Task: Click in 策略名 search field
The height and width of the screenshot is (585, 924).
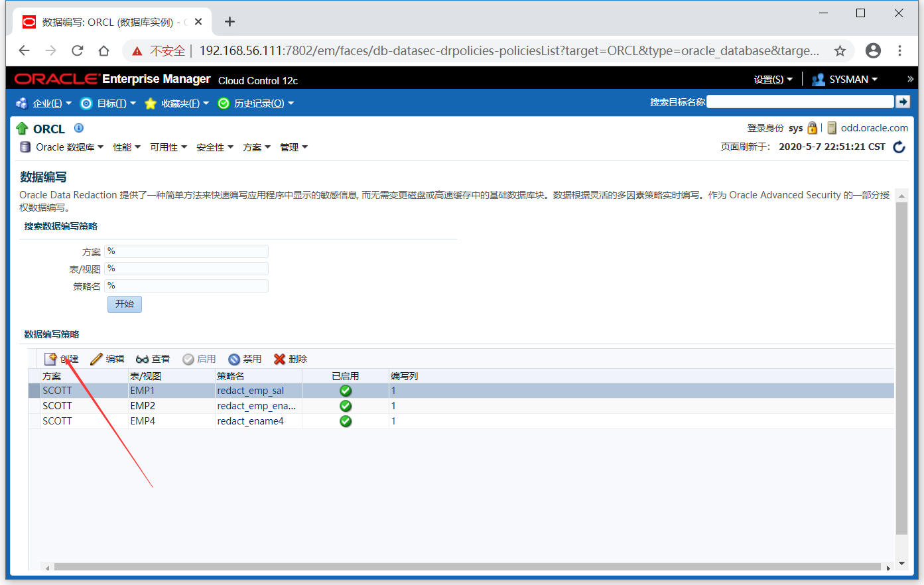Action: pyautogui.click(x=186, y=286)
